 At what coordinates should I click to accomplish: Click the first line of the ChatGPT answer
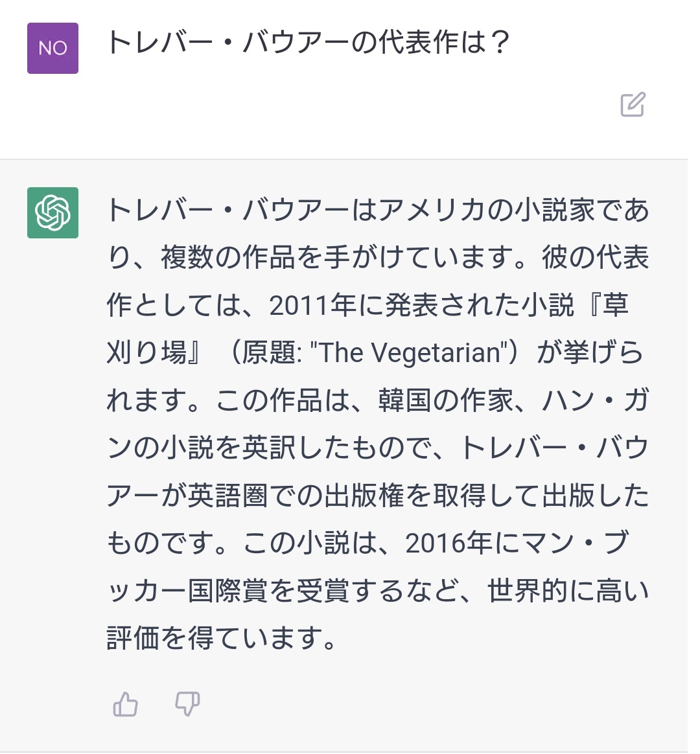[378, 210]
